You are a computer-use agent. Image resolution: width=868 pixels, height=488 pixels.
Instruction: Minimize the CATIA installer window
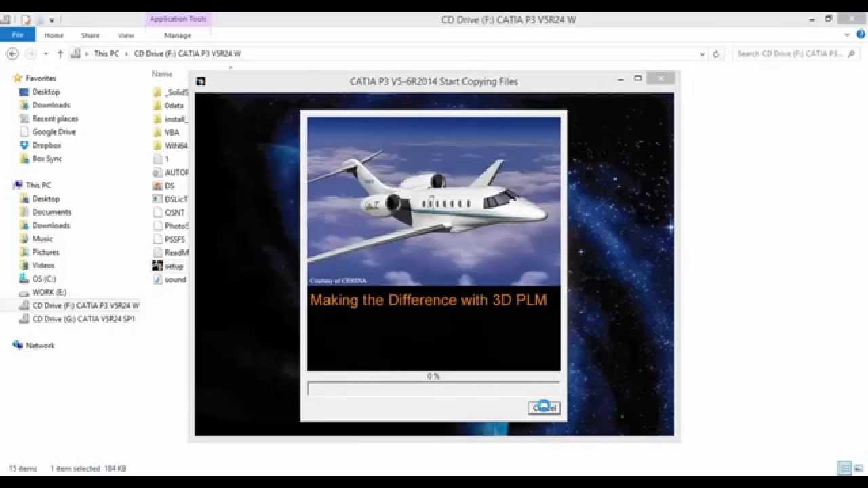pos(620,80)
